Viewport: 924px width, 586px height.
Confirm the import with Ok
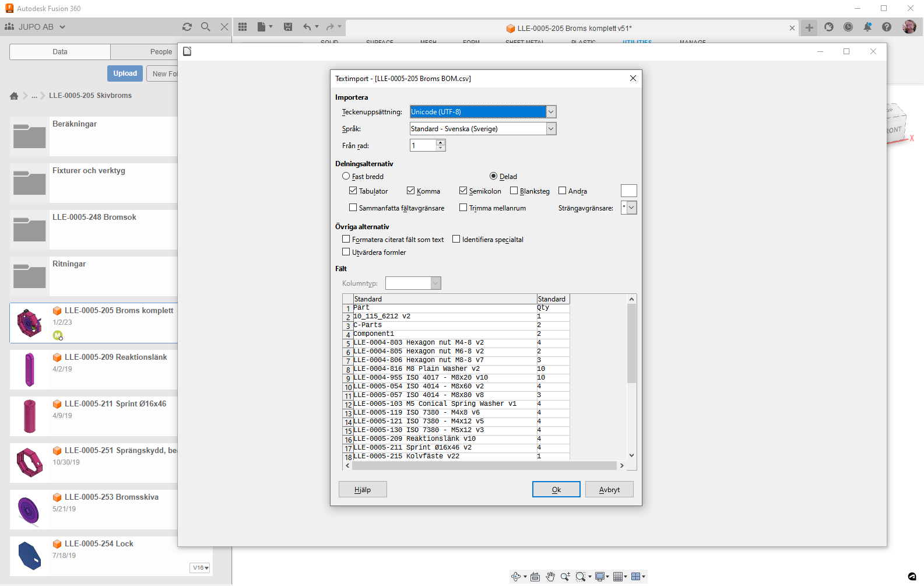tap(556, 490)
